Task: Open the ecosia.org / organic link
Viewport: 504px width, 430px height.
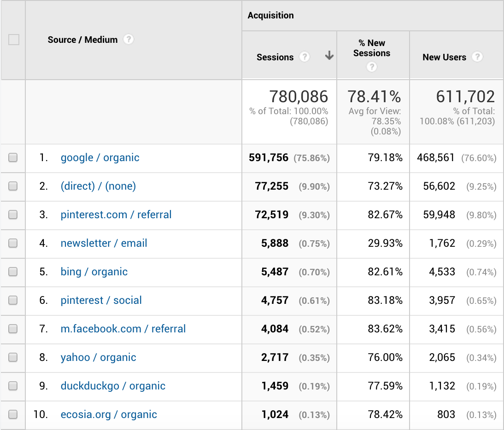Action: coord(109,415)
